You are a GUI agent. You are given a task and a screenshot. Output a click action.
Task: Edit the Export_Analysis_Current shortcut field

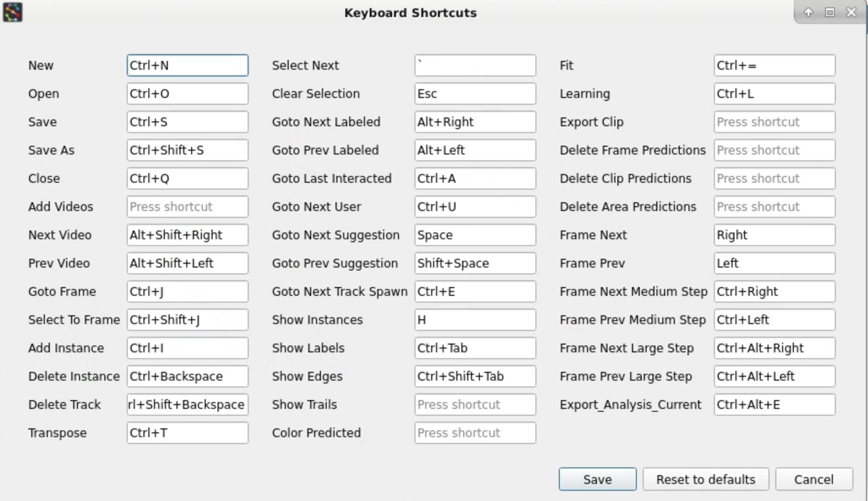coord(774,405)
